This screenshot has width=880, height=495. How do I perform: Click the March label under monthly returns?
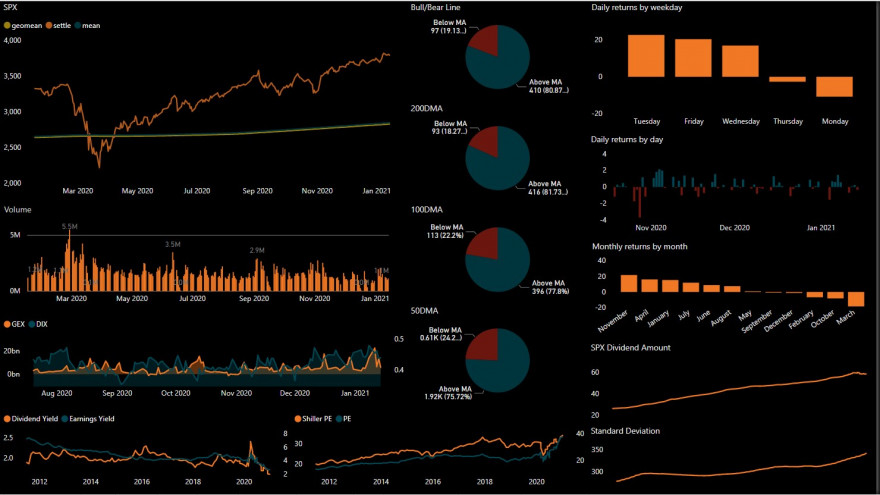click(x=846, y=318)
